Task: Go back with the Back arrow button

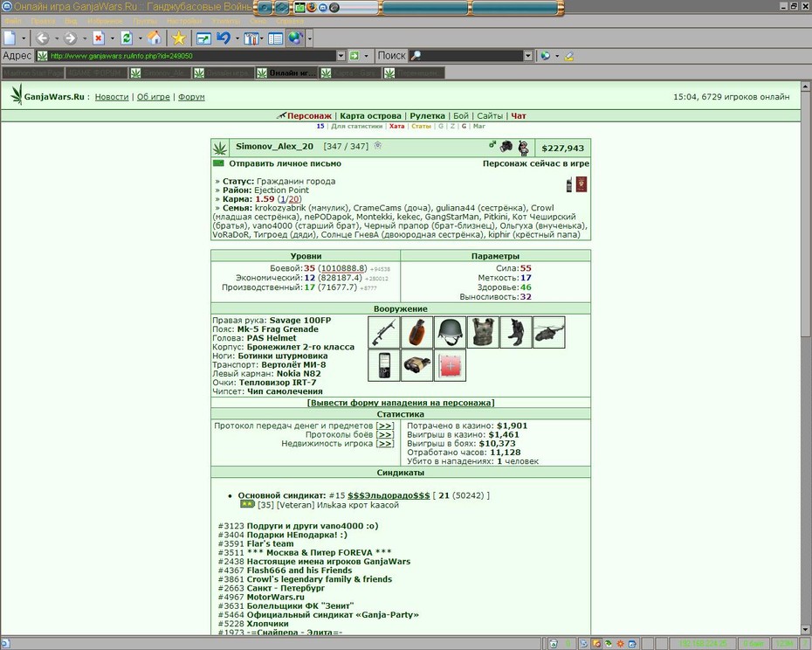Action: [x=43, y=38]
